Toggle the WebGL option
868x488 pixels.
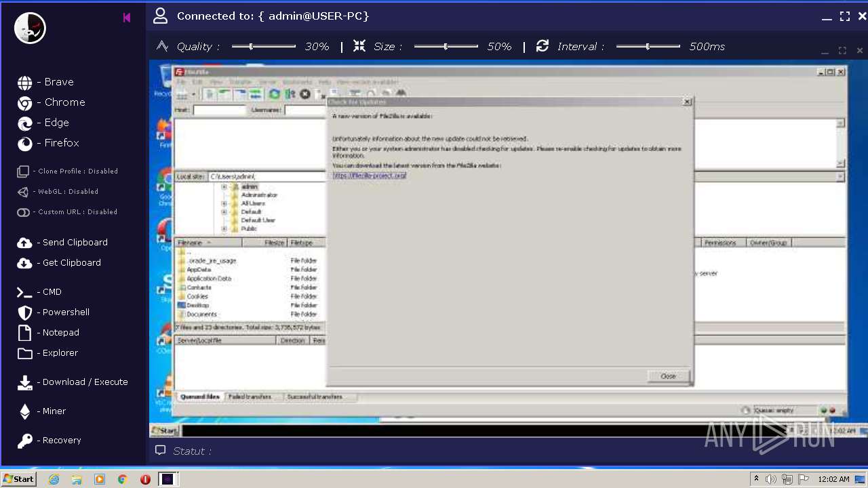pyautogui.click(x=58, y=192)
